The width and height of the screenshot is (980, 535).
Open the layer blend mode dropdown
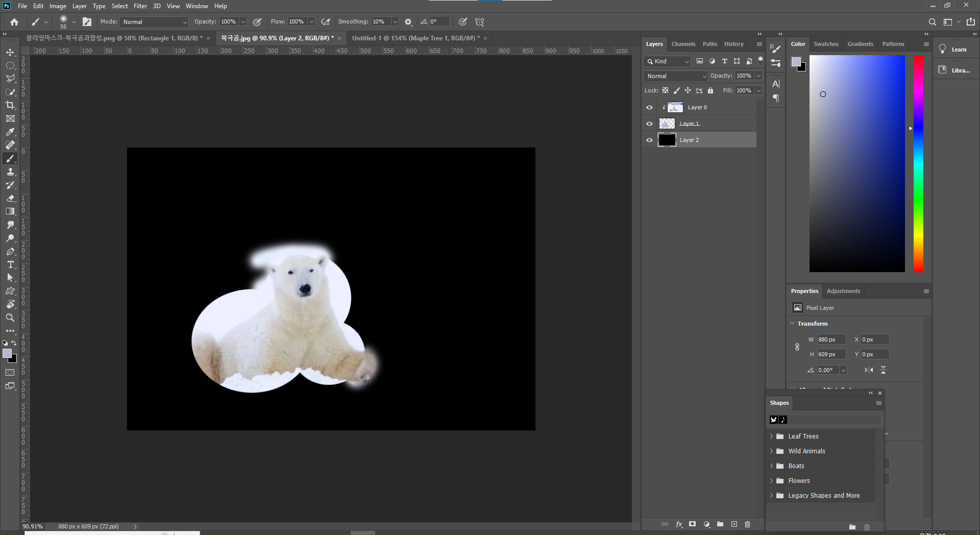(x=676, y=76)
